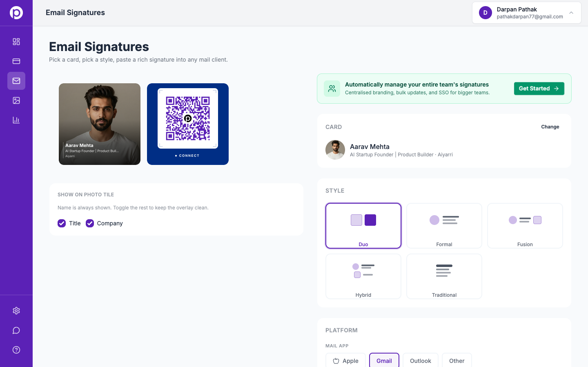Select the email signatures envelope icon
Image resolution: width=588 pixels, height=367 pixels.
coord(16,81)
